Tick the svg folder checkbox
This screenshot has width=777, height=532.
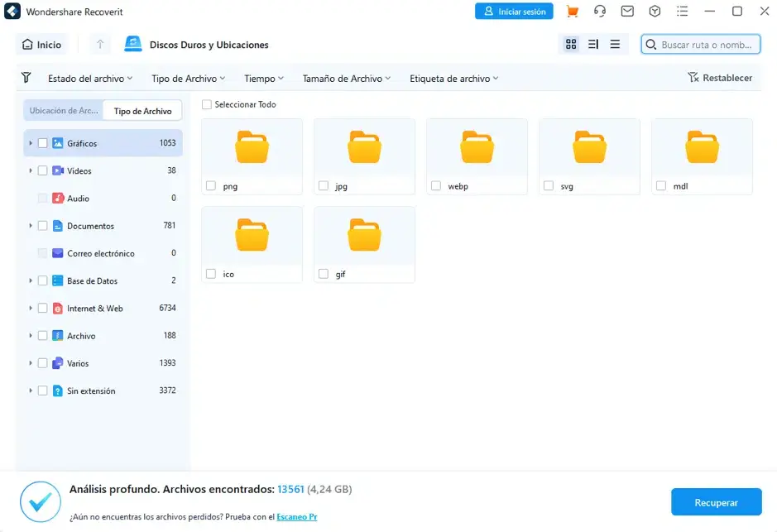coord(549,186)
